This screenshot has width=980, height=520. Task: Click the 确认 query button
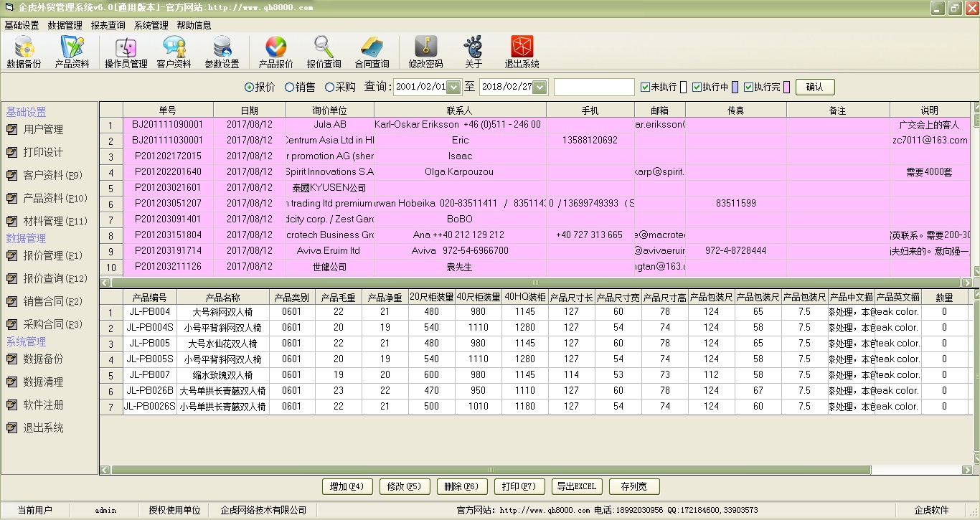tap(815, 88)
